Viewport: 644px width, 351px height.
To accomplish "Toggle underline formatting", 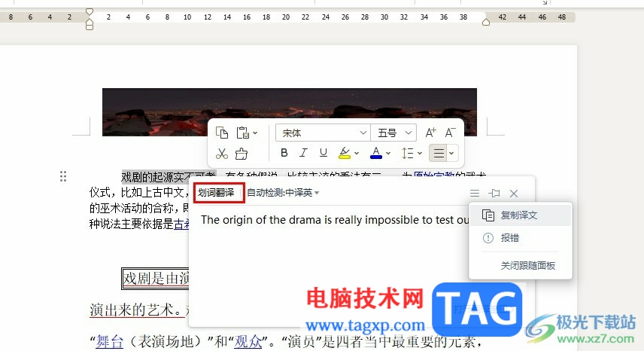I will click(x=324, y=153).
